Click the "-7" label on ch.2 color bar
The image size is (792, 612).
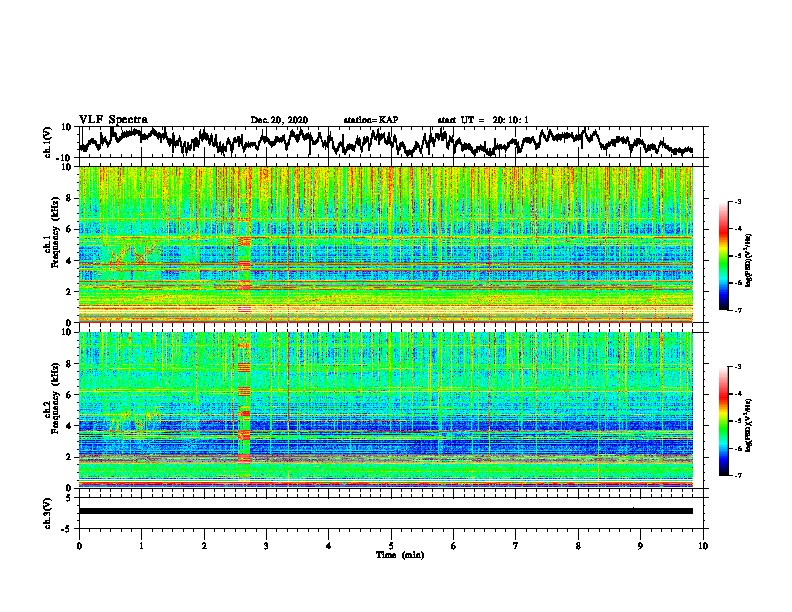click(x=737, y=476)
